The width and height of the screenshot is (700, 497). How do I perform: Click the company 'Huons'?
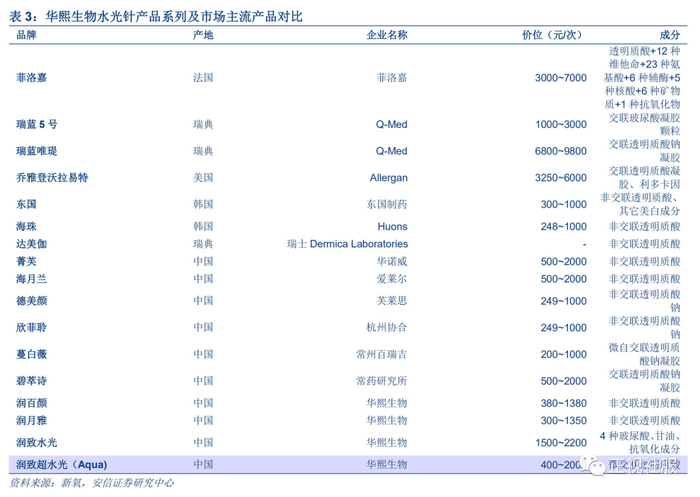(x=392, y=226)
